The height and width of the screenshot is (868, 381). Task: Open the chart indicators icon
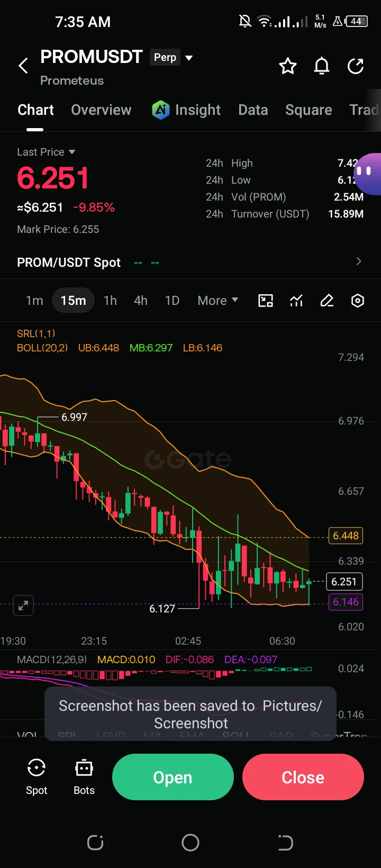(296, 301)
